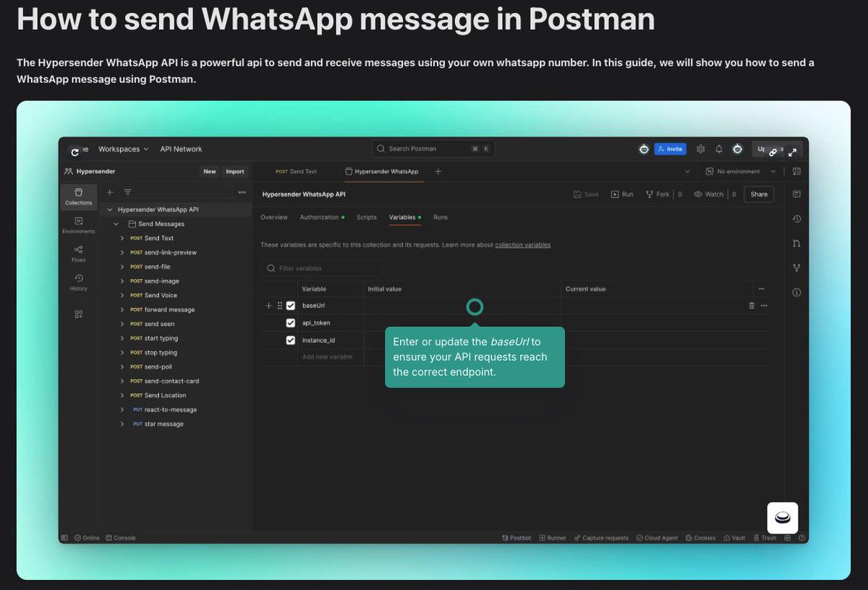Click the plus icon to create collection

(110, 192)
